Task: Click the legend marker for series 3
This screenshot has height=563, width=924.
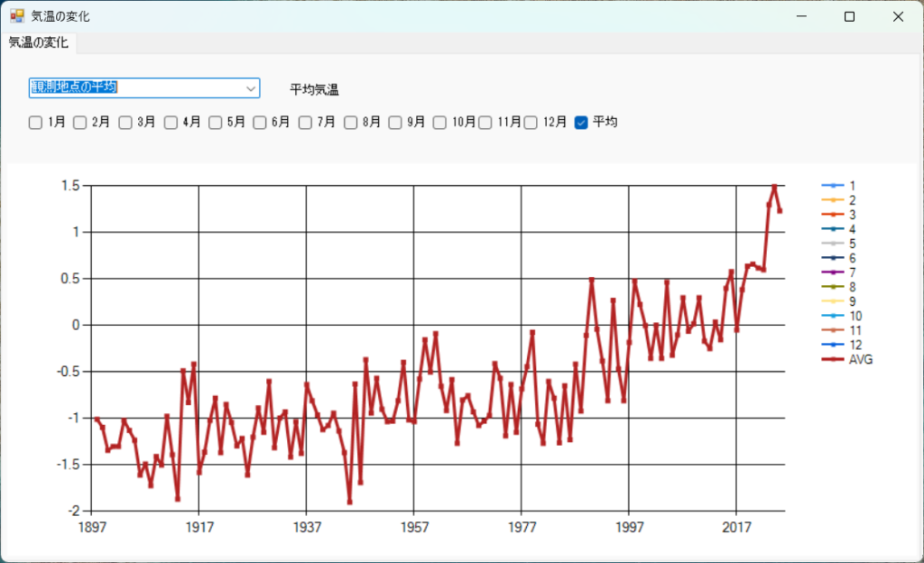Action: point(832,215)
